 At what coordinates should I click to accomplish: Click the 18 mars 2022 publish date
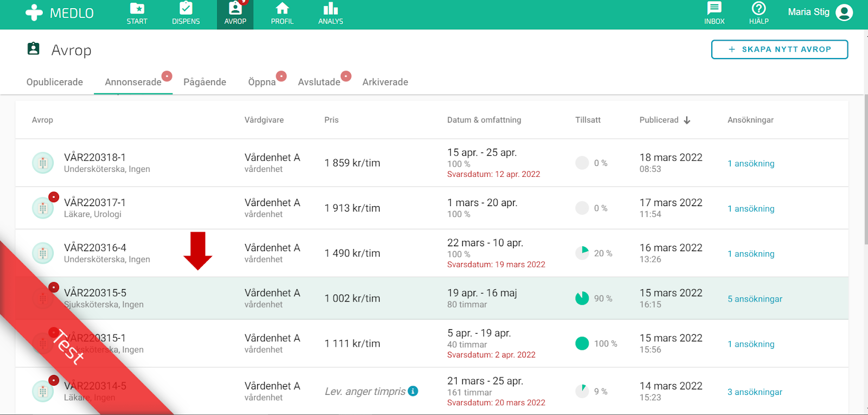(x=671, y=157)
